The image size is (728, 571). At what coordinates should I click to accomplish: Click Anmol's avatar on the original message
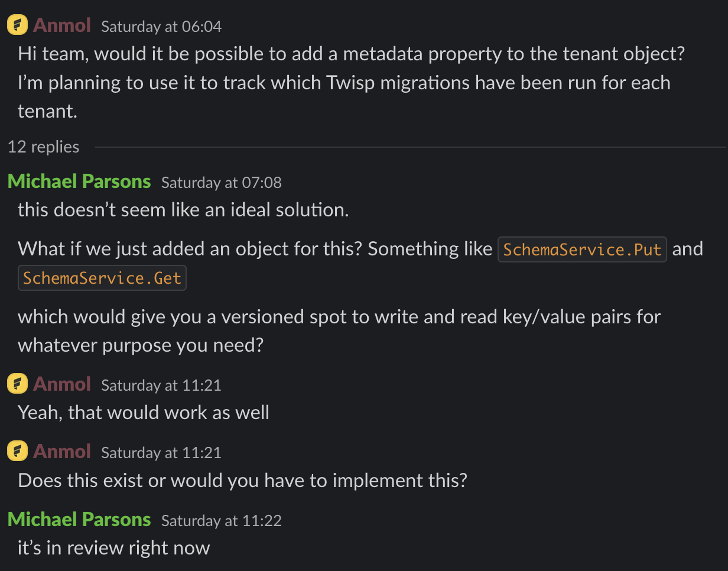tap(17, 24)
